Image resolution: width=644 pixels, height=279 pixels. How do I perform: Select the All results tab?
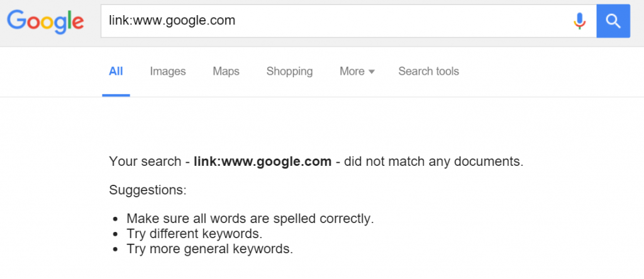(116, 72)
